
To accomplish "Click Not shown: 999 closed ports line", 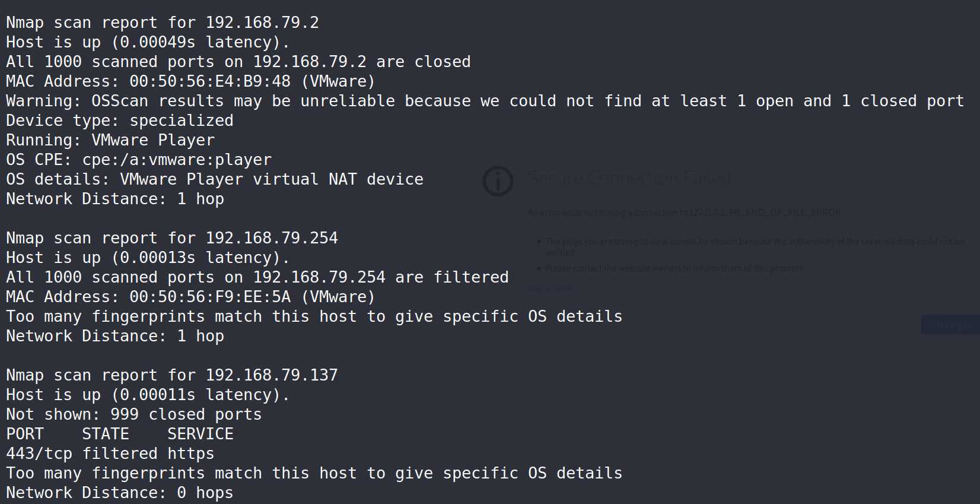I will 134,414.
